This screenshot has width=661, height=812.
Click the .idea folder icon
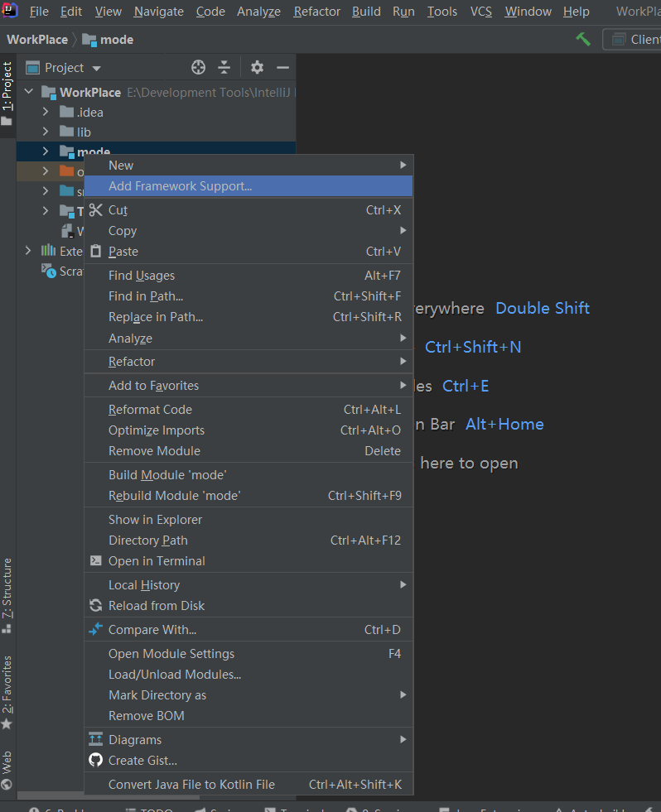pyautogui.click(x=66, y=112)
